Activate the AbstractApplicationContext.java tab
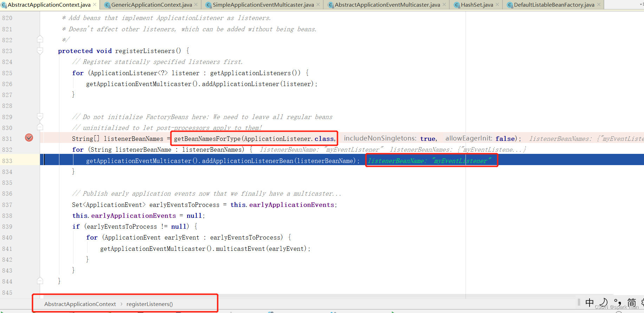Viewport: 644px width, 313px height. (x=49, y=5)
